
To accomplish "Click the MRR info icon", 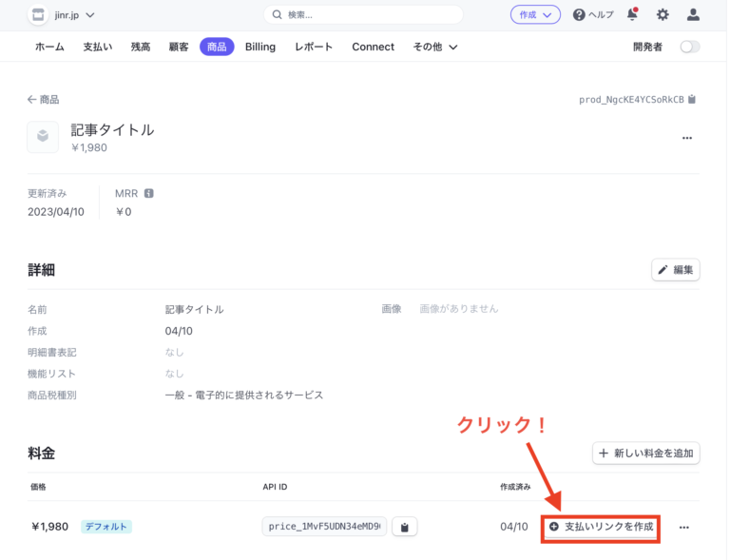I will pyautogui.click(x=148, y=193).
